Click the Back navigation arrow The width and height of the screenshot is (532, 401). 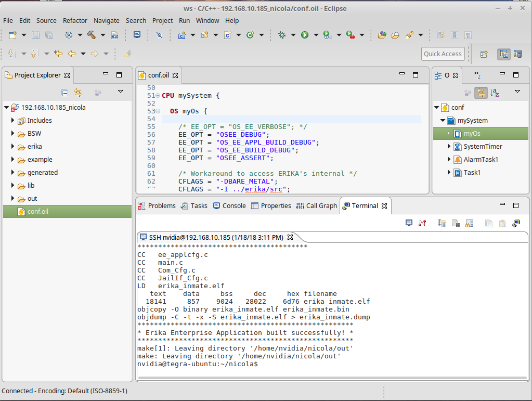pyautogui.click(x=72, y=54)
